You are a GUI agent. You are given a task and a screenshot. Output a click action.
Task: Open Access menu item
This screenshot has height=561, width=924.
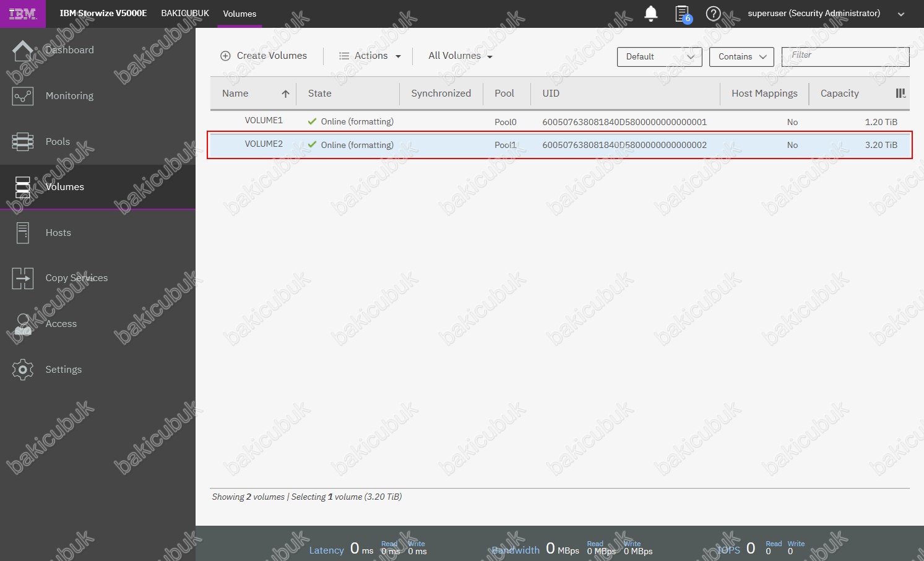61,324
